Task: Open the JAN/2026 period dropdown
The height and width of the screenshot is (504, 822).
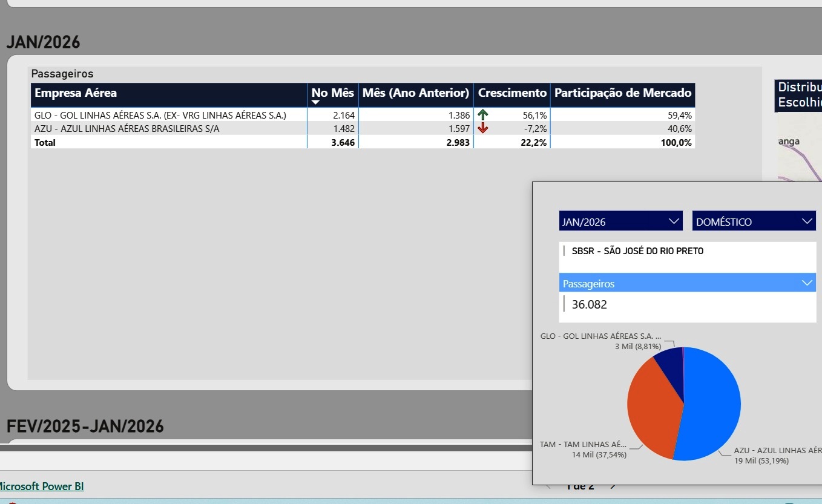Action: click(x=620, y=221)
